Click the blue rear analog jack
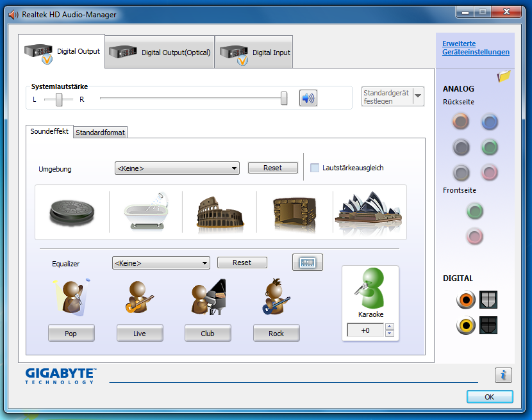This screenshot has height=420, width=532. (490, 122)
